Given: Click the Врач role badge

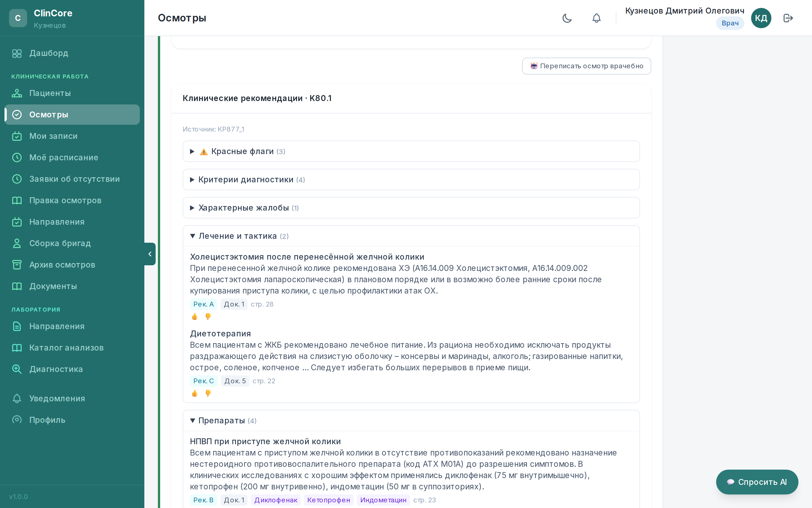Looking at the screenshot, I should pyautogui.click(x=730, y=23).
